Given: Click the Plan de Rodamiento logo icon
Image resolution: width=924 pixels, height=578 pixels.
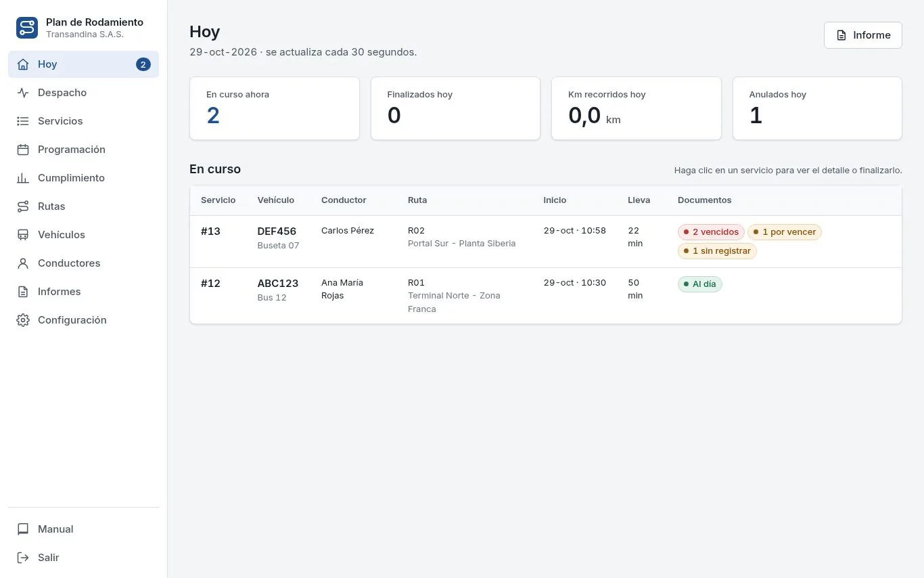Looking at the screenshot, I should coord(27,28).
